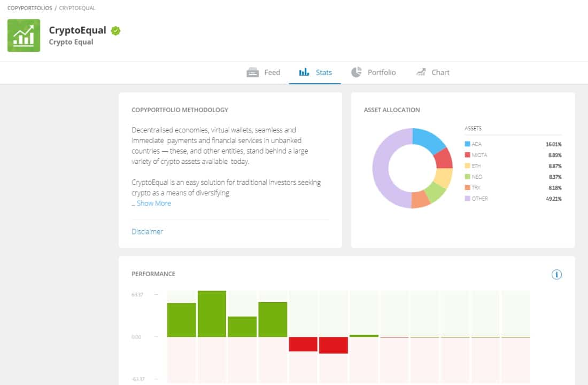Click the OTHER purple legend swatch
Image resolution: width=588 pixels, height=385 pixels.
[x=467, y=198]
